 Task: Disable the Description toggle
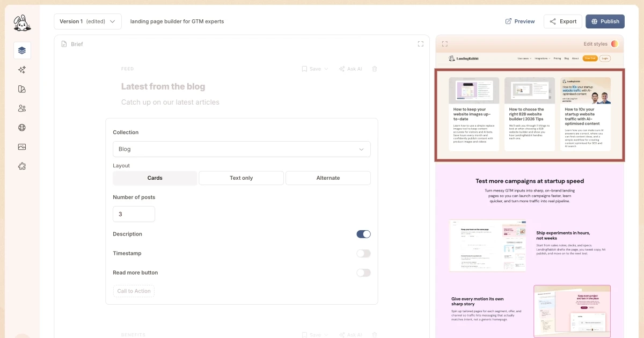[x=363, y=234]
